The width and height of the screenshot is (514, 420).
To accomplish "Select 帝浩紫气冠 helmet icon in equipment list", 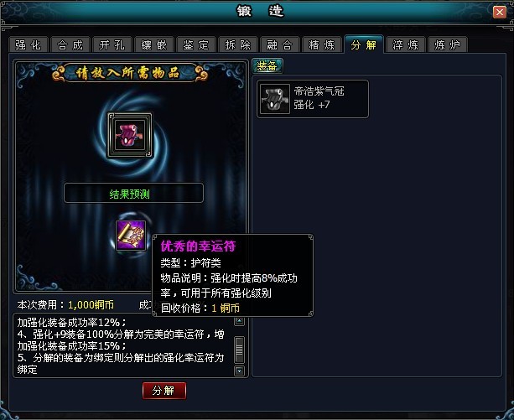I will (275, 99).
